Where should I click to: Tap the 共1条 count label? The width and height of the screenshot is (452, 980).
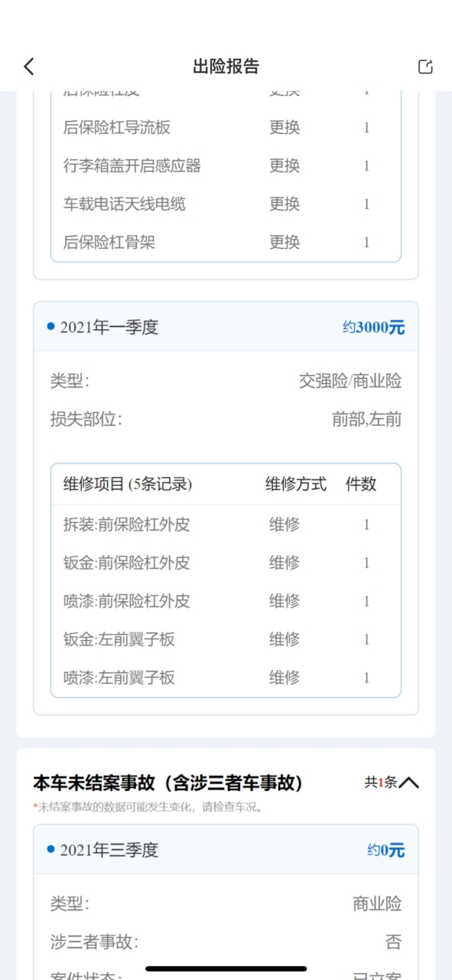pyautogui.click(x=381, y=782)
